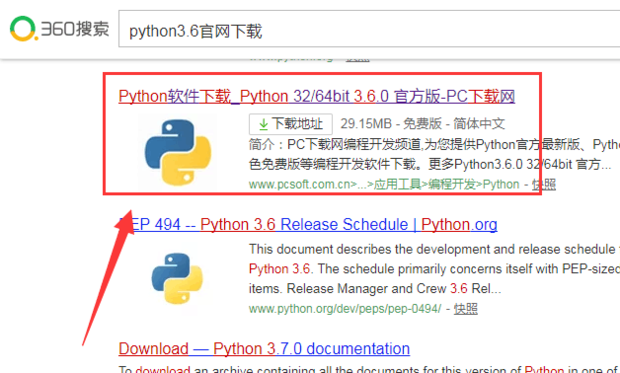Image resolution: width=620 pixels, height=373 pixels.
Task: Open the Python软件下载 PC下载网 result title
Action: [316, 96]
